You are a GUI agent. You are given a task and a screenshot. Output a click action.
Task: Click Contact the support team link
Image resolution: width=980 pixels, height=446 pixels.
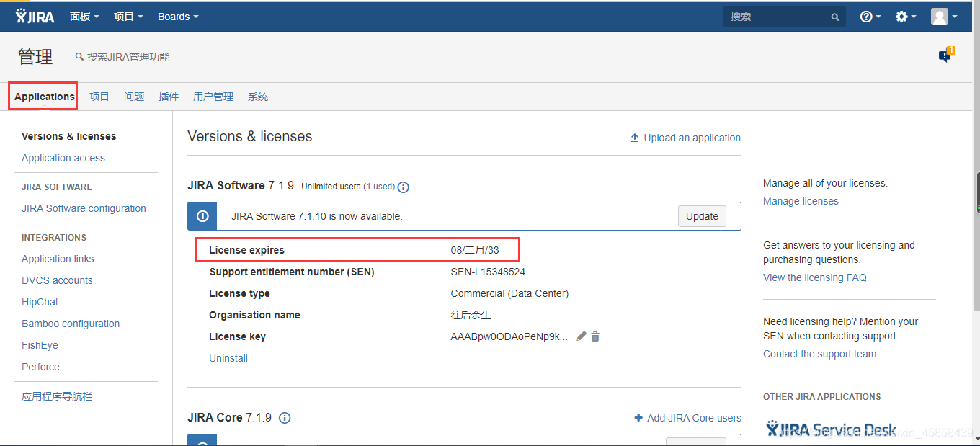click(820, 354)
